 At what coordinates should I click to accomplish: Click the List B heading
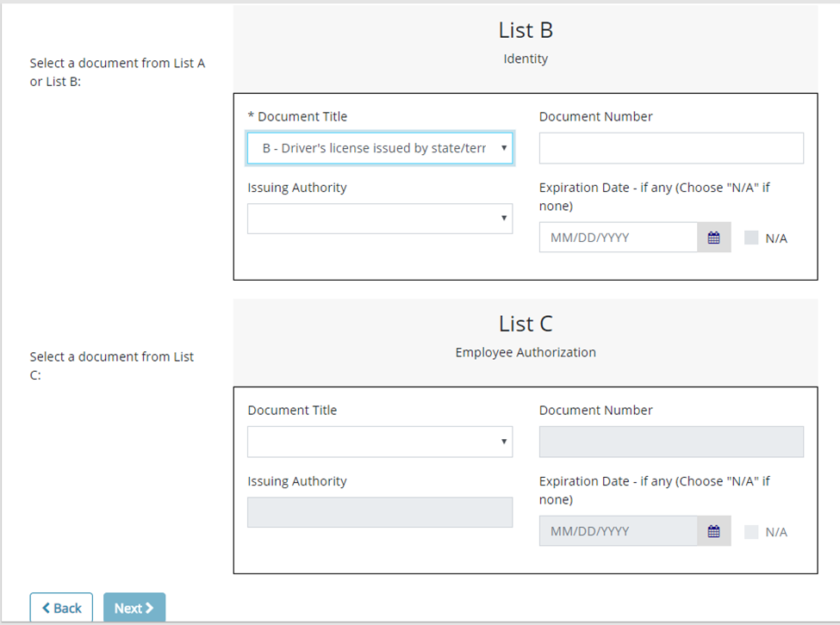tap(526, 30)
